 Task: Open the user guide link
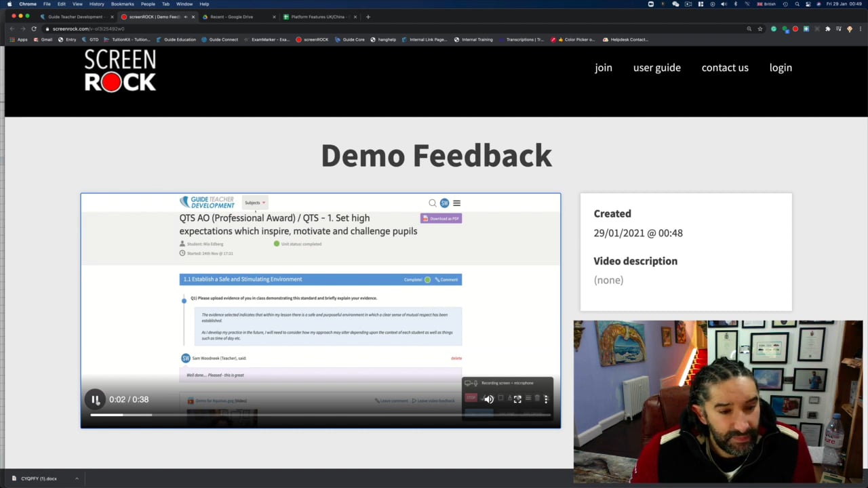(x=657, y=68)
